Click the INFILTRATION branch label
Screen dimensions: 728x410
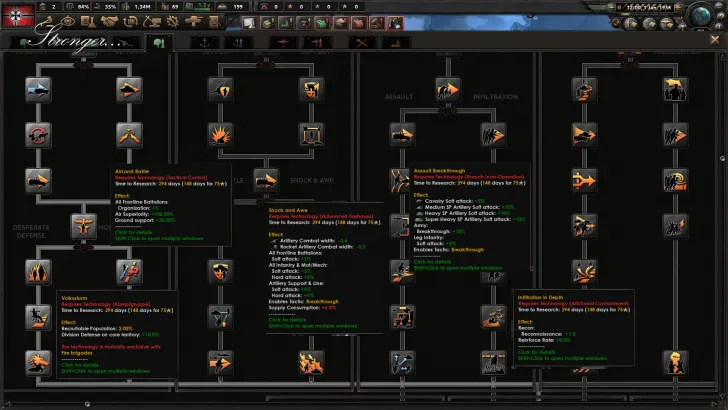click(495, 97)
